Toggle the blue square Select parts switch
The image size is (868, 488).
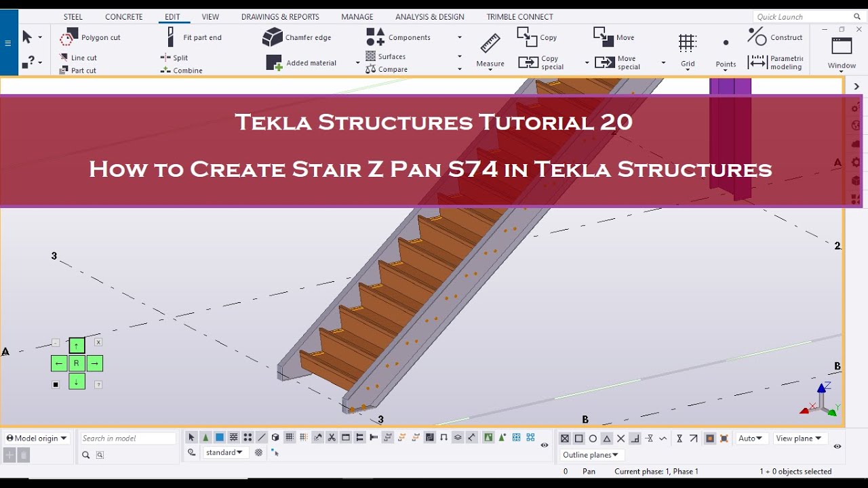coord(220,438)
